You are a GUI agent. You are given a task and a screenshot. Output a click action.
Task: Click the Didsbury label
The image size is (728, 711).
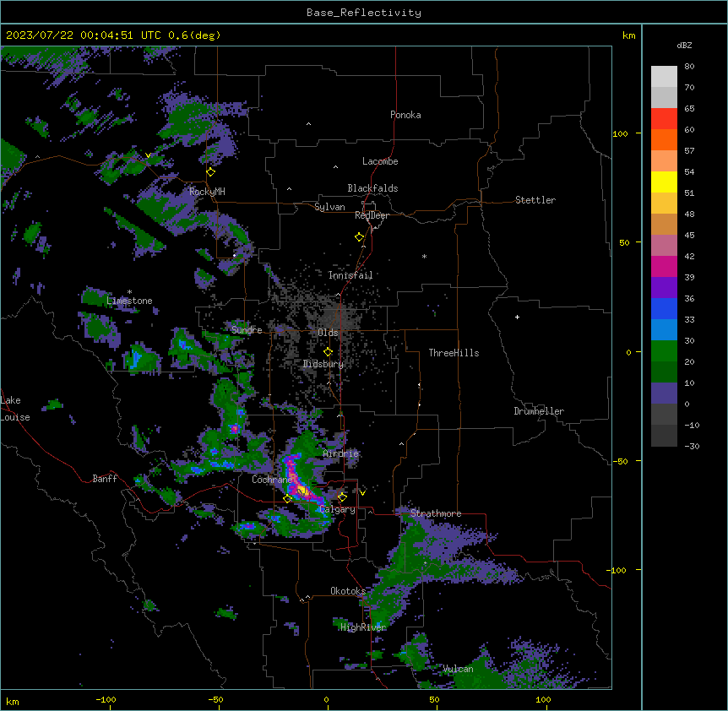[x=323, y=364]
